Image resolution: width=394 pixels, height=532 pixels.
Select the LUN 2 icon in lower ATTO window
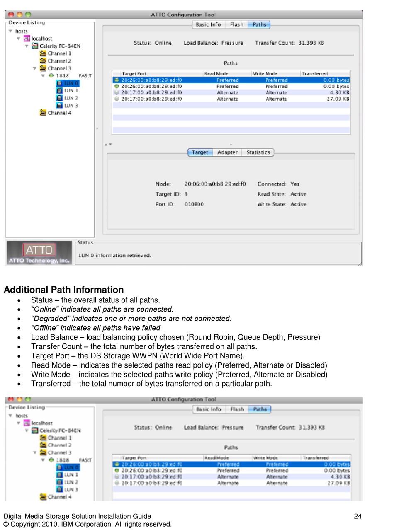pyautogui.click(x=59, y=482)
